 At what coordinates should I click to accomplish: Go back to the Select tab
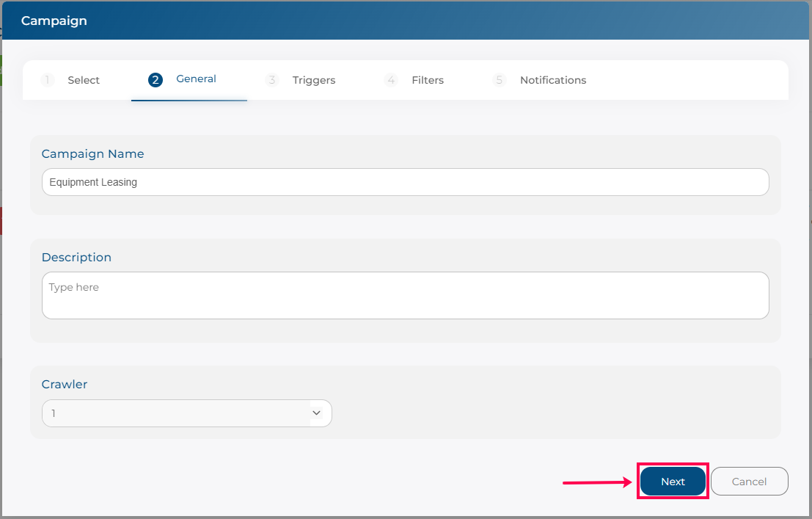click(84, 80)
